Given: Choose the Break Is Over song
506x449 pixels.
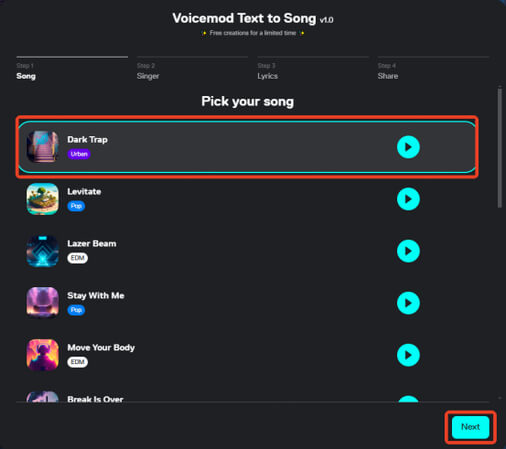Looking at the screenshot, I should coord(95,399).
